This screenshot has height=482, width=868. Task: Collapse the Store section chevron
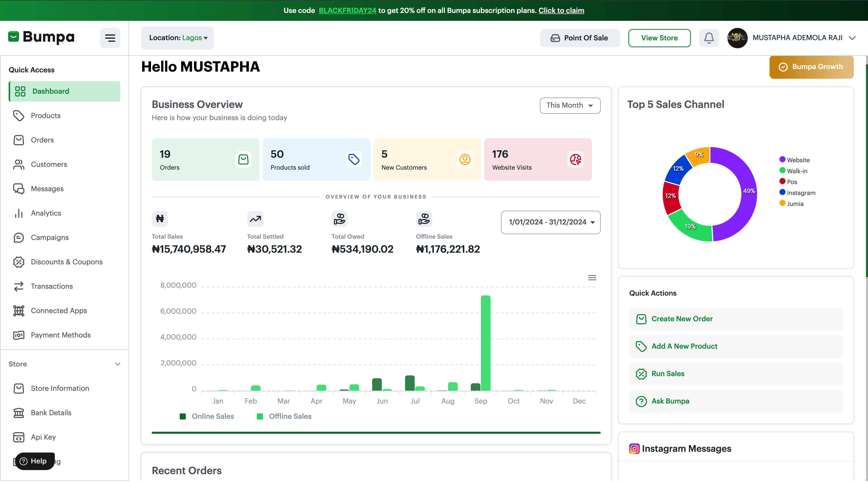pos(118,364)
